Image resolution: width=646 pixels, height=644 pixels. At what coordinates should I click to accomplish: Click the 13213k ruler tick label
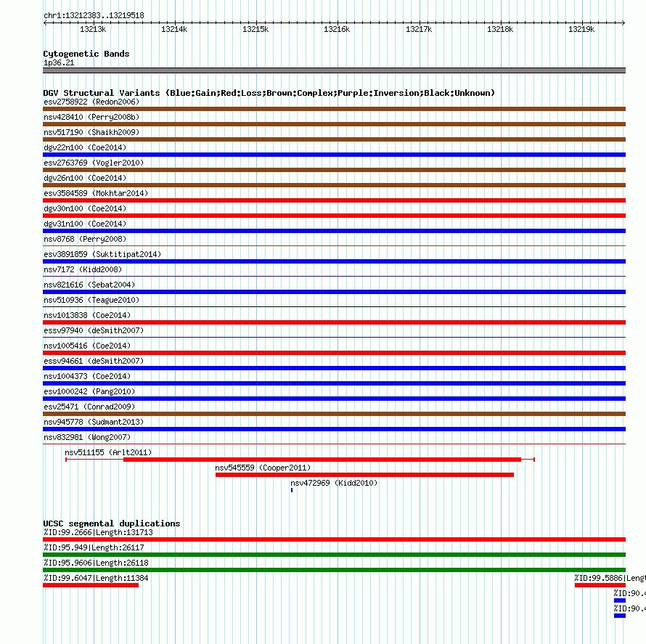coord(93,29)
